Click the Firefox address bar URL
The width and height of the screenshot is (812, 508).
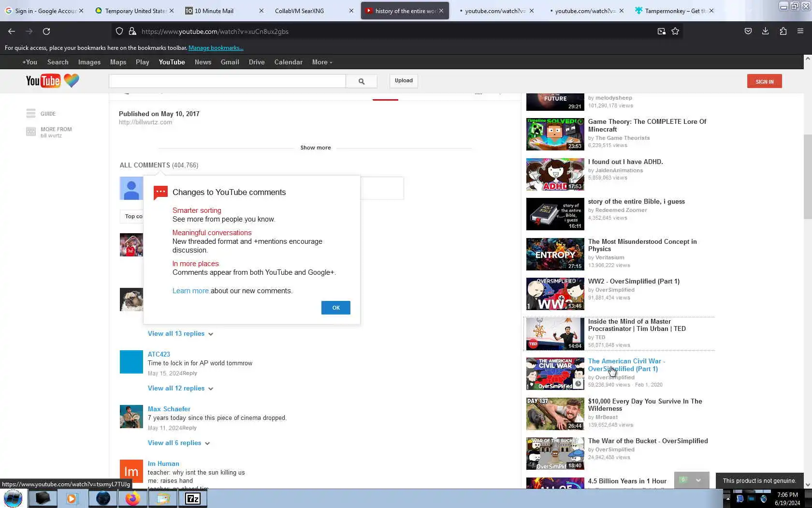click(x=215, y=31)
